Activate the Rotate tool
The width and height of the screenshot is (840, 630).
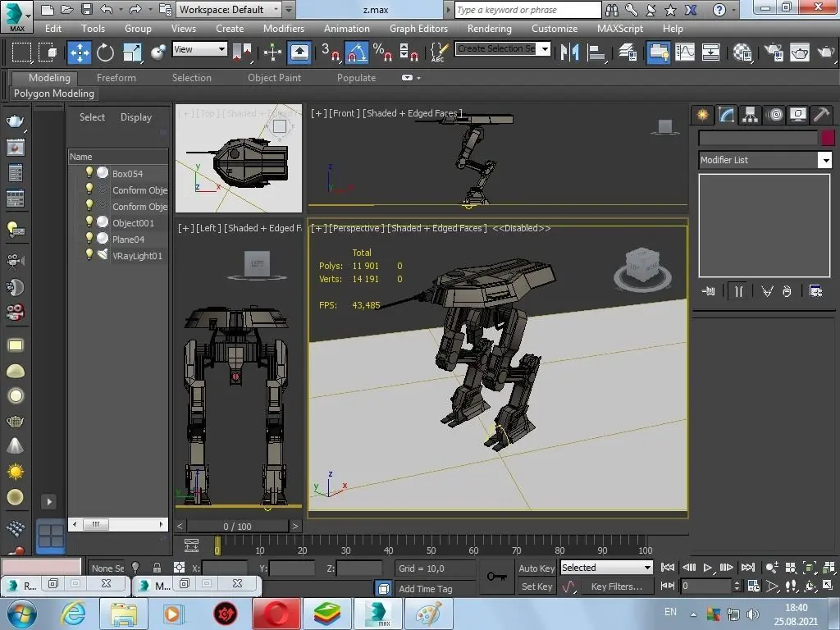click(106, 52)
